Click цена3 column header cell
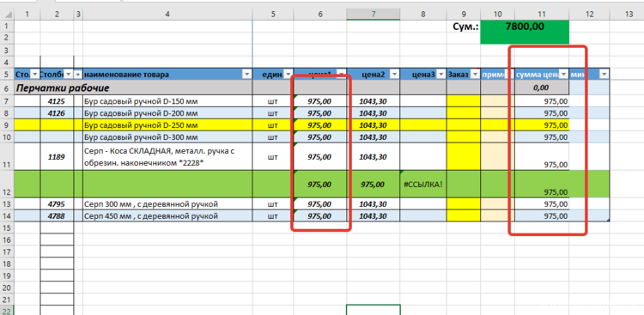The height and width of the screenshot is (315, 644). pyautogui.click(x=423, y=75)
